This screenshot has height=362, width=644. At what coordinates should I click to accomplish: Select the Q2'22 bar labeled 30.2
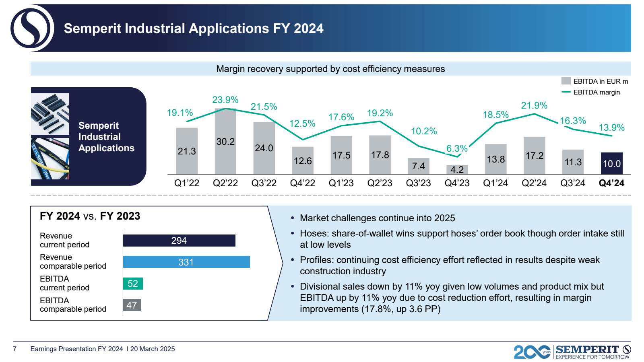[x=225, y=141]
